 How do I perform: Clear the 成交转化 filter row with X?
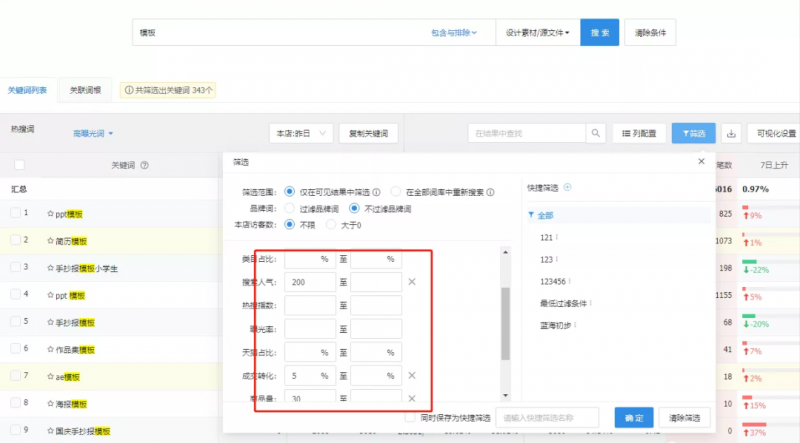click(x=412, y=375)
